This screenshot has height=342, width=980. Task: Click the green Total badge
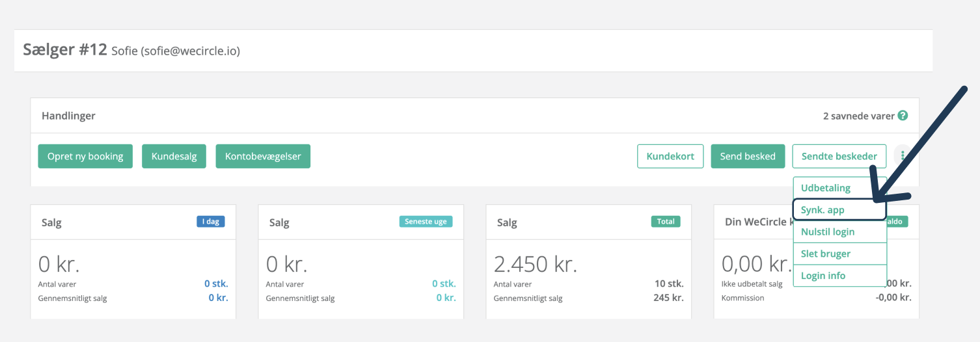pos(666,222)
